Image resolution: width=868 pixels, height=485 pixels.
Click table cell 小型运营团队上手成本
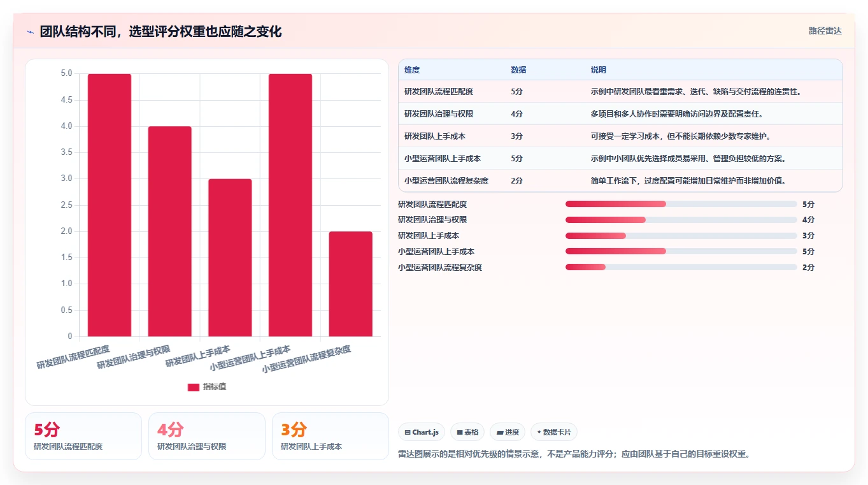(443, 159)
